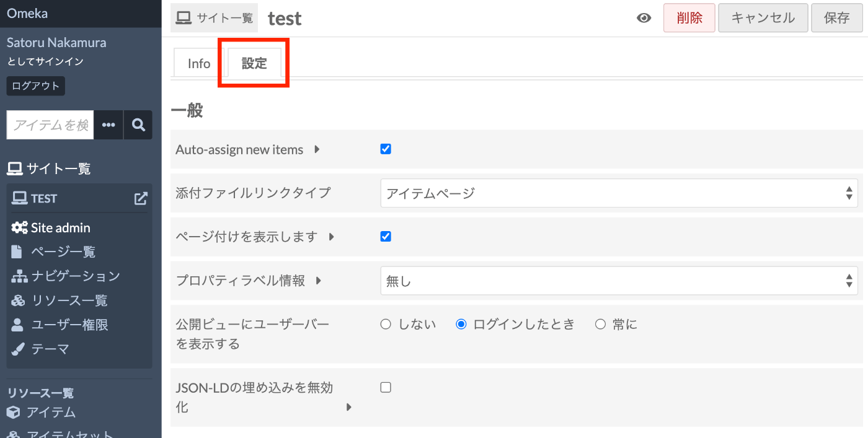Expand JSON-LDの埋め込みを無効化 info arrow
Viewport: 868px width, 438px height.
click(x=349, y=408)
